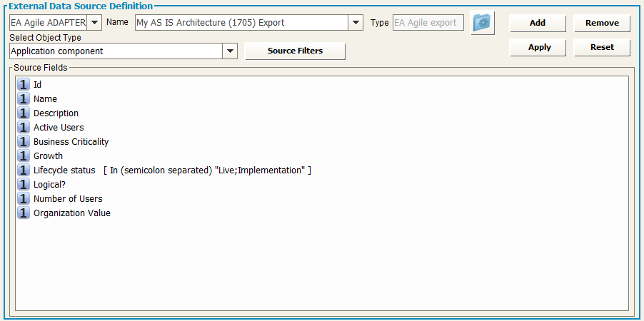This screenshot has height=321, width=644.
Task: Select the Active Users source field
Action: click(x=59, y=127)
